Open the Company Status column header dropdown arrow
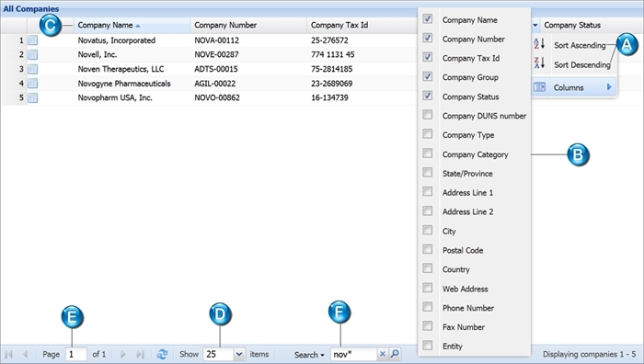This screenshot has height=364, width=644. (535, 25)
